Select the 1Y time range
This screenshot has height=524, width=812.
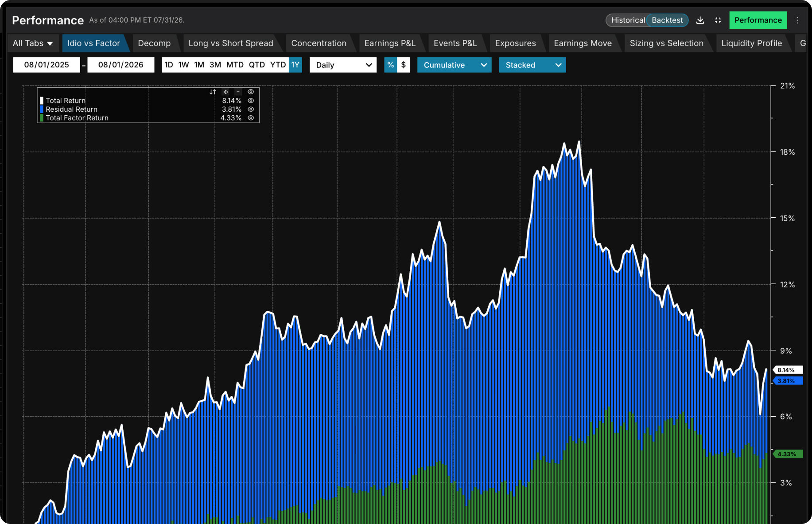click(x=295, y=65)
